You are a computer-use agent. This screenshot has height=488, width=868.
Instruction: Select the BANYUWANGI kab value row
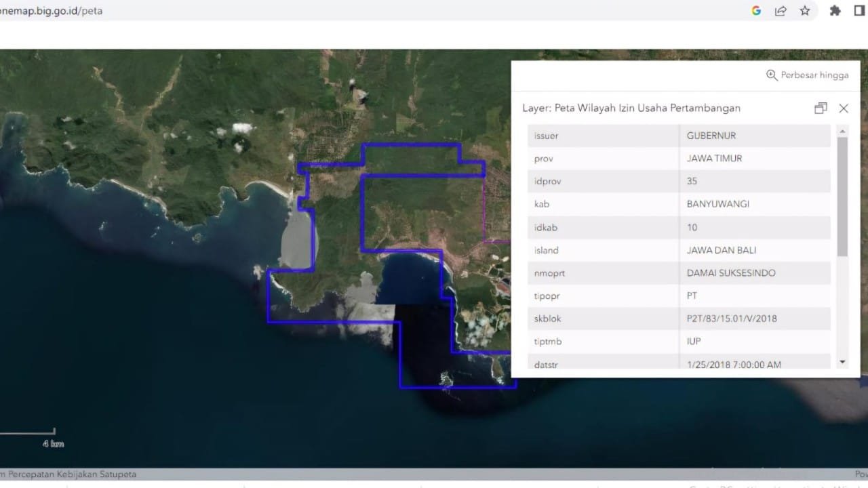point(718,204)
